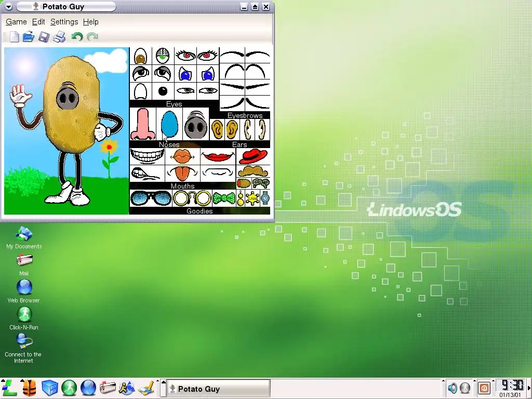Choose the pink nose
The height and width of the screenshot is (399, 532).
[x=142, y=124]
